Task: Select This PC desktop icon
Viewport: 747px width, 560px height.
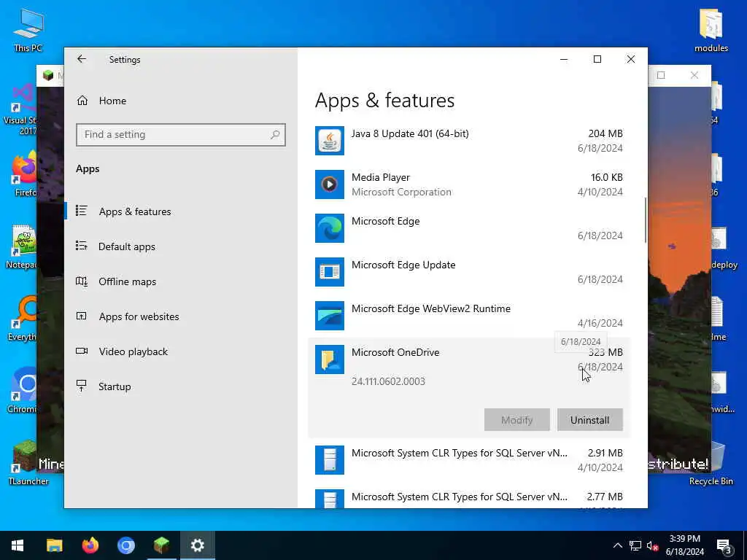Action: (x=28, y=29)
